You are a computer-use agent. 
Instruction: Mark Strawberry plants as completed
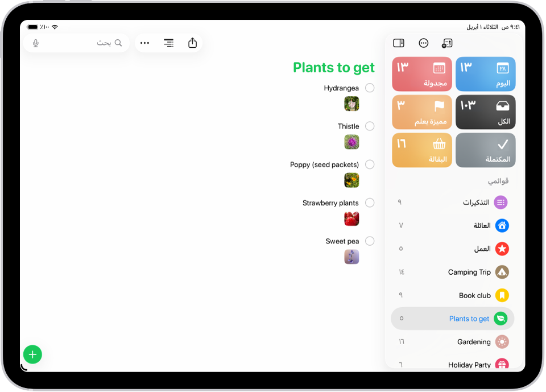pyautogui.click(x=370, y=203)
